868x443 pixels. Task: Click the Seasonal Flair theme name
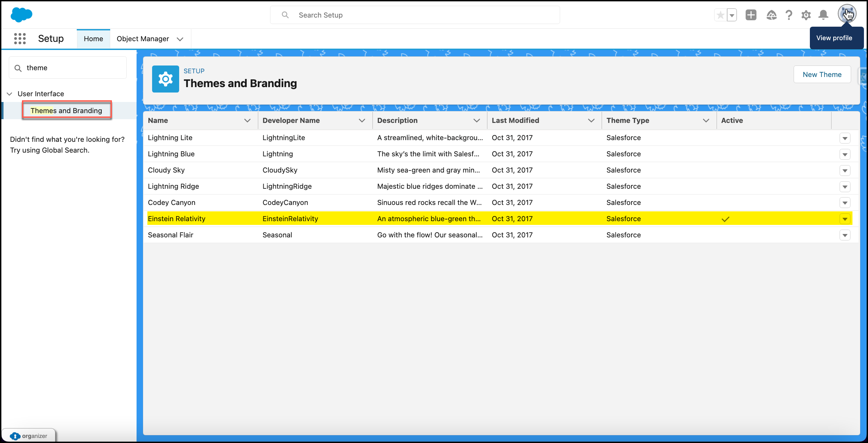click(x=170, y=235)
